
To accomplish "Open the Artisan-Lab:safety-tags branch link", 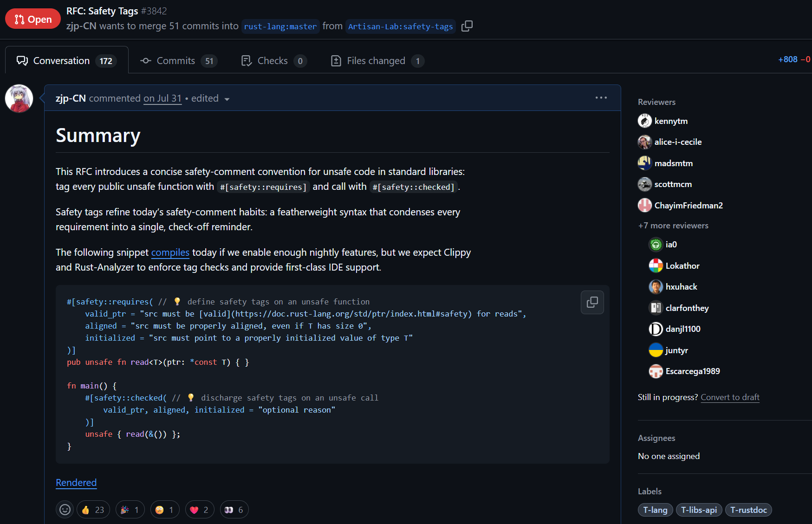I will tap(400, 26).
